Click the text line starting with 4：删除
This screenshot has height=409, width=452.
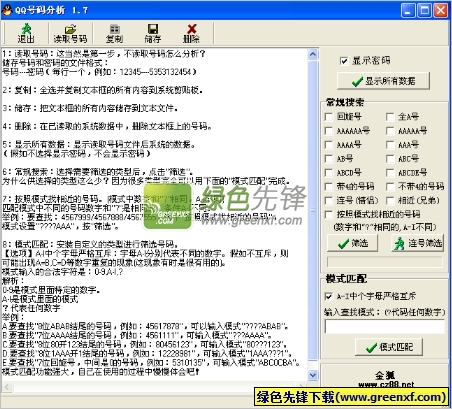[x=107, y=126]
